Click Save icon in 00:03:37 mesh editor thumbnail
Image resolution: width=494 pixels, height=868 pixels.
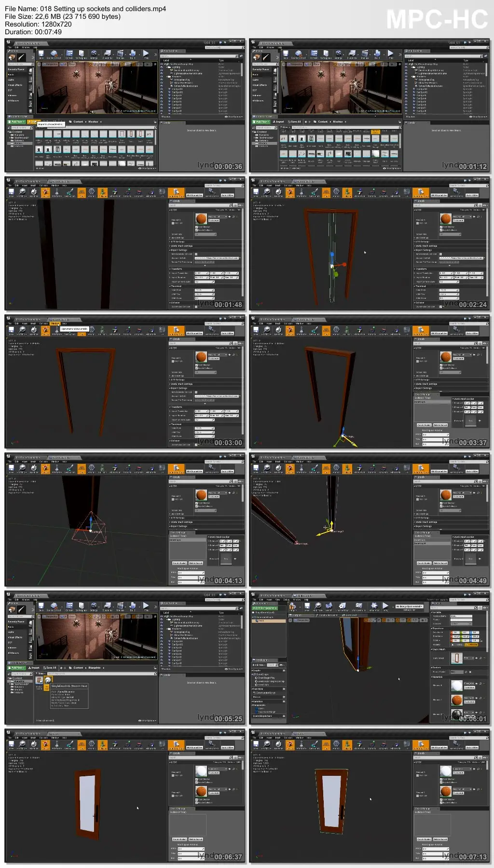(x=256, y=330)
